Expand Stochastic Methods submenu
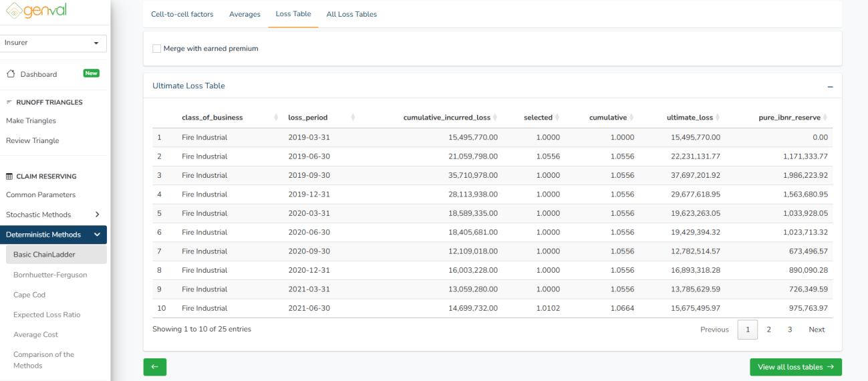This screenshot has width=868, height=381. pyautogui.click(x=97, y=215)
